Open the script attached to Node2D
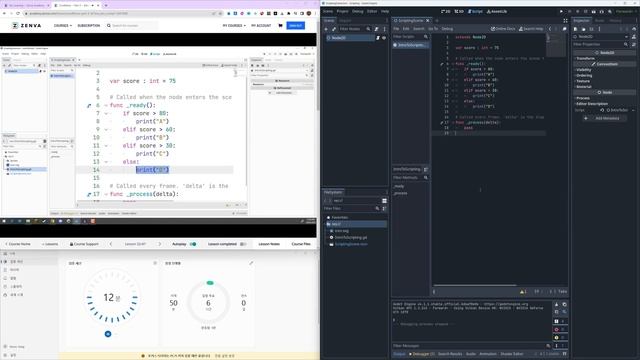Screen dimensions: 640x360 tap(378, 38)
